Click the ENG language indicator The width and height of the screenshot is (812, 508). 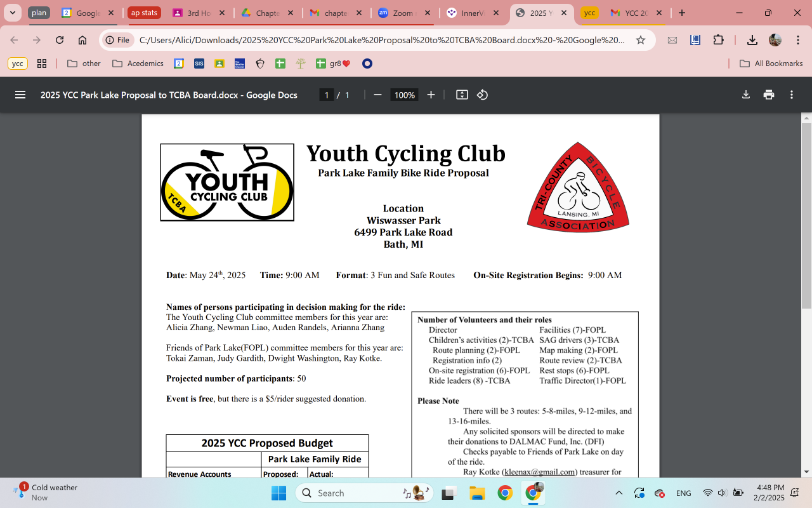[684, 493]
